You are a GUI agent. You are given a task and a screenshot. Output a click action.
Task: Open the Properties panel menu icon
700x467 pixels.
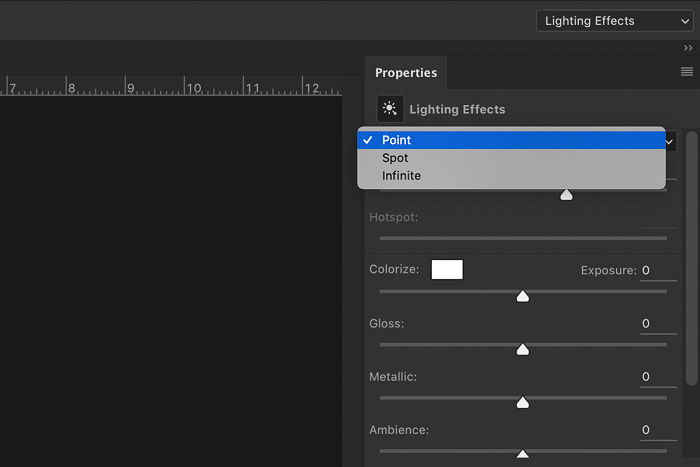pos(687,71)
